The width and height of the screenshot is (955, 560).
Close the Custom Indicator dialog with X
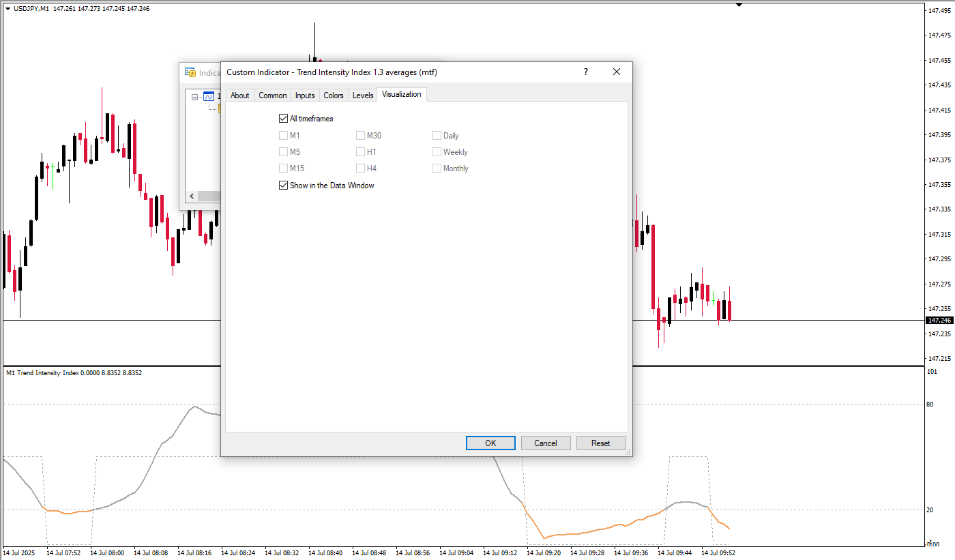tap(617, 72)
